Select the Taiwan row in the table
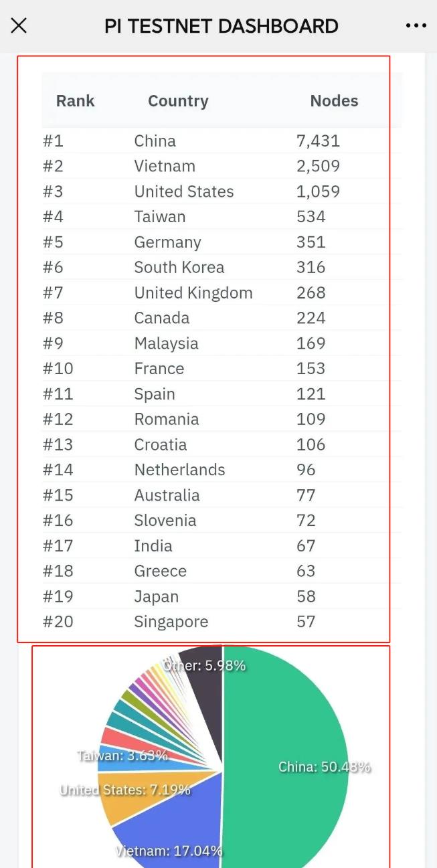The width and height of the screenshot is (437, 868). [x=222, y=217]
